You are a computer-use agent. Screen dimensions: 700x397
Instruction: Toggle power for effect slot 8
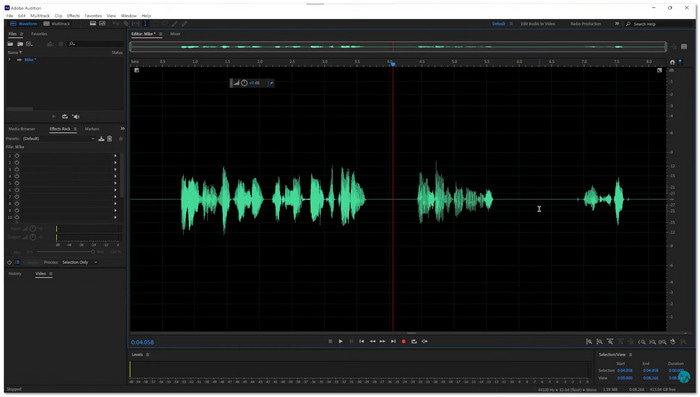click(x=17, y=204)
